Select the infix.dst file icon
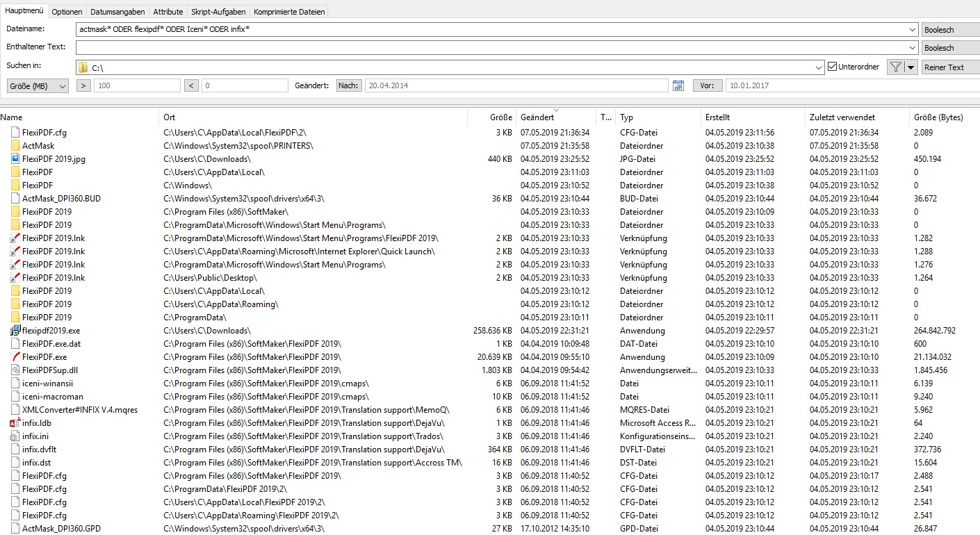The width and height of the screenshot is (980, 535). click(15, 463)
